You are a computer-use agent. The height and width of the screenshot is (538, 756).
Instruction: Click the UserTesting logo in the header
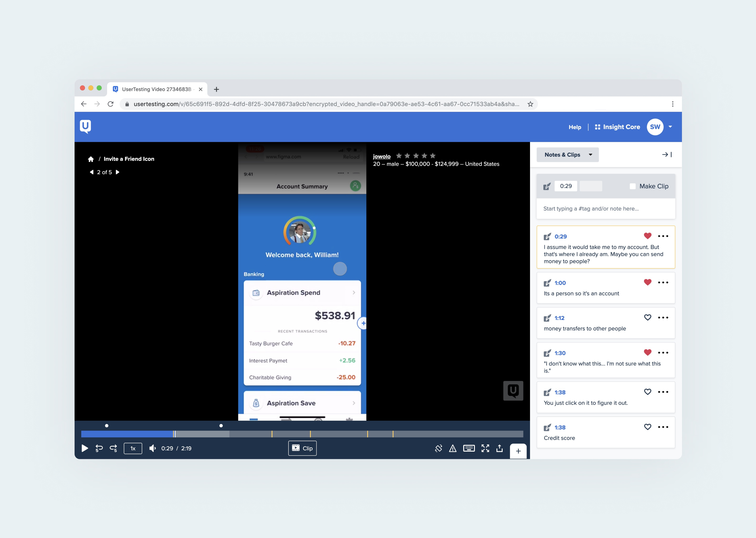[x=85, y=127]
